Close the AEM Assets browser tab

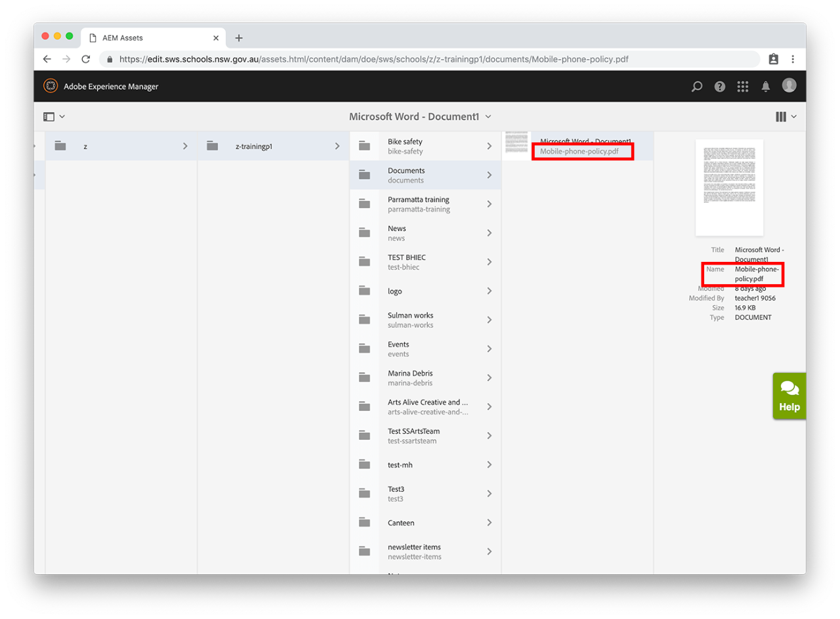(216, 38)
